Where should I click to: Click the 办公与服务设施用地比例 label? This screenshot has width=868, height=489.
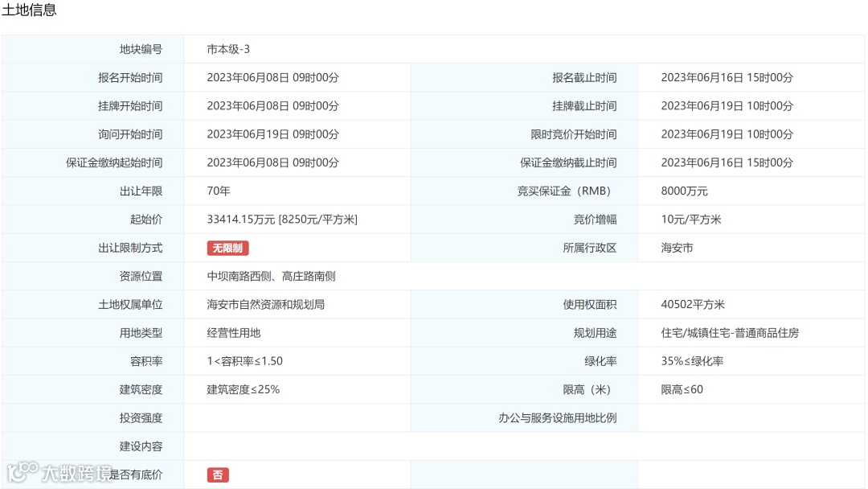click(x=558, y=418)
